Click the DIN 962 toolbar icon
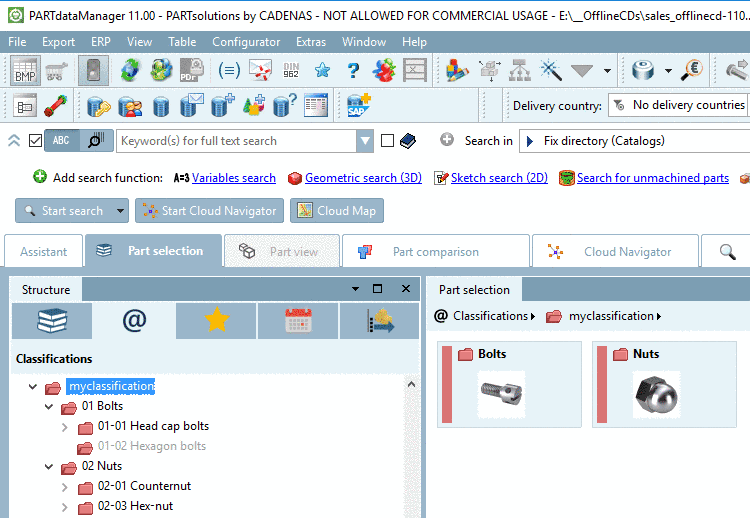 coord(291,70)
